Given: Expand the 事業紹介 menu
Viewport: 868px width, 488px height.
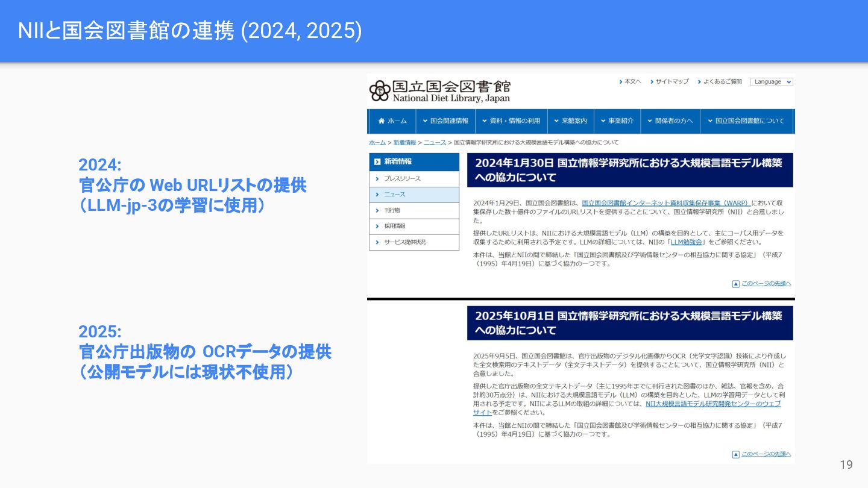Looking at the screenshot, I should (x=617, y=121).
